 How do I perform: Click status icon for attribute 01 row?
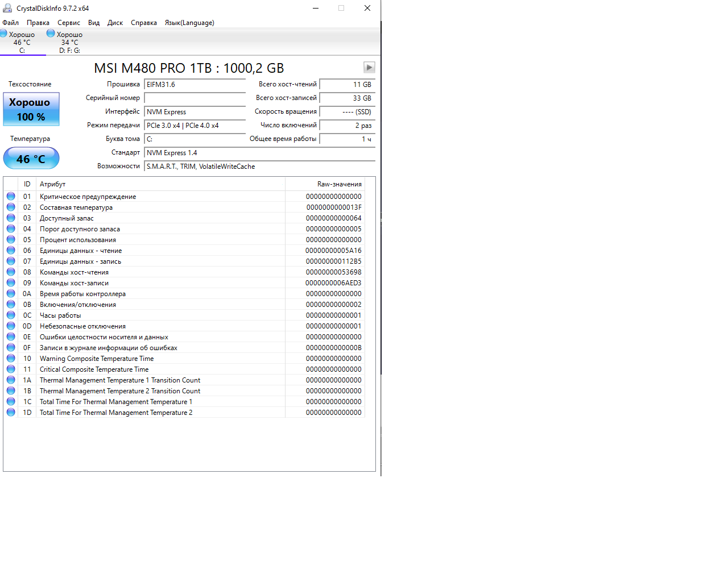click(x=11, y=196)
